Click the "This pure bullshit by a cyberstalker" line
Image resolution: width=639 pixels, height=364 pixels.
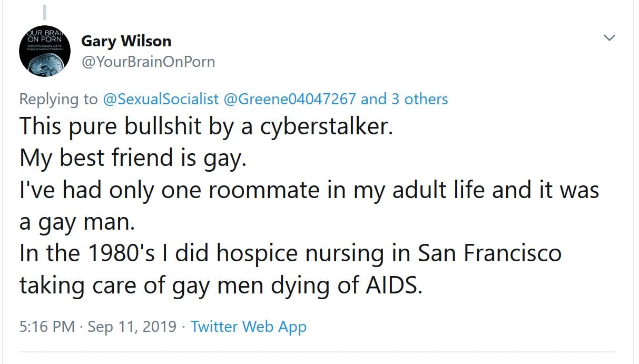coord(206,126)
